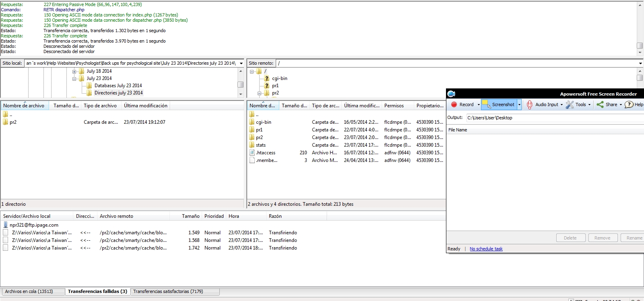Select the .htaccess file icon

click(252, 153)
